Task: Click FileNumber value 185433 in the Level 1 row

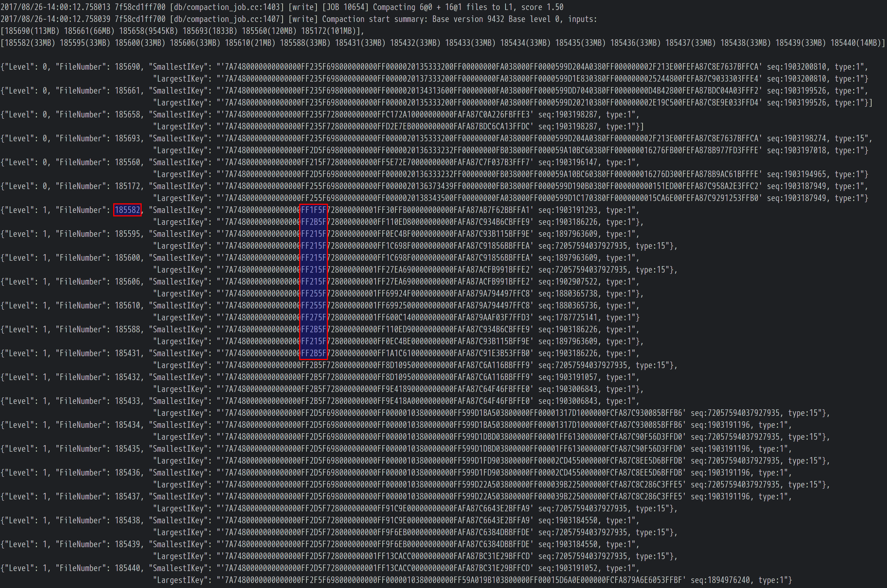Action: click(x=127, y=401)
